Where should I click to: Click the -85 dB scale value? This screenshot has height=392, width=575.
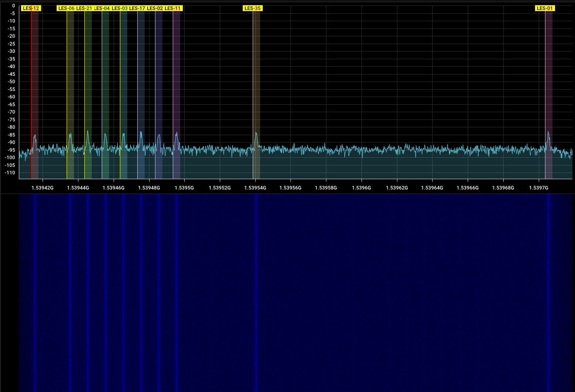tap(11, 135)
